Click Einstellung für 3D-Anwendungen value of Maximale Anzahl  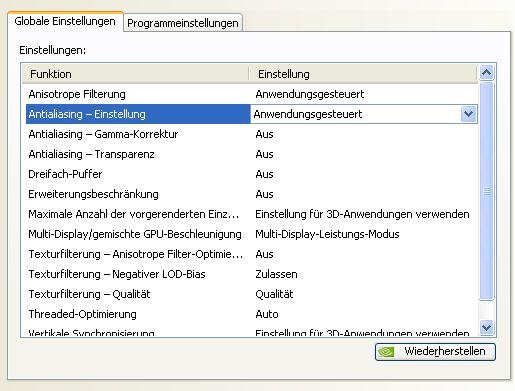pos(362,214)
